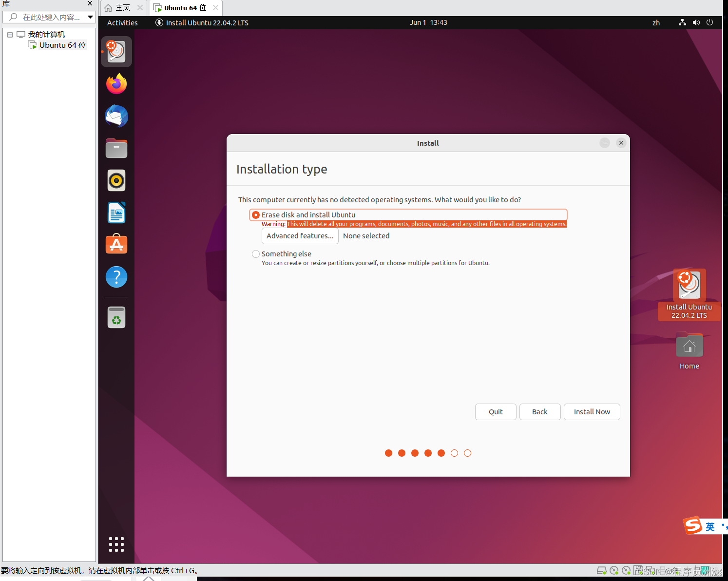
Task: Click the volume icon in top bar
Action: click(x=696, y=22)
